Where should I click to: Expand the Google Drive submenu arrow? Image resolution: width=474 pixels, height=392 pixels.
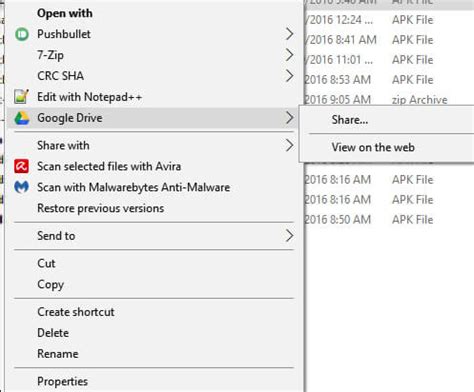pyautogui.click(x=289, y=118)
